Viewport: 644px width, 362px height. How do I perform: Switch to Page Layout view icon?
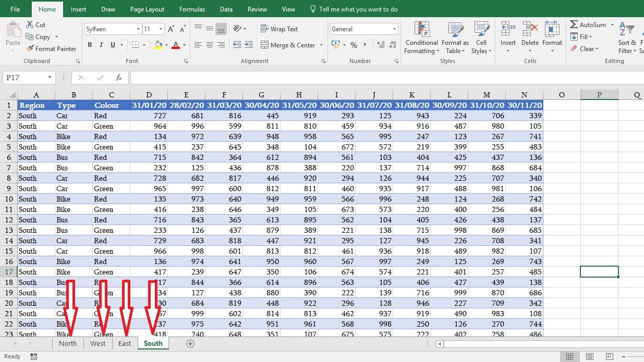point(590,357)
